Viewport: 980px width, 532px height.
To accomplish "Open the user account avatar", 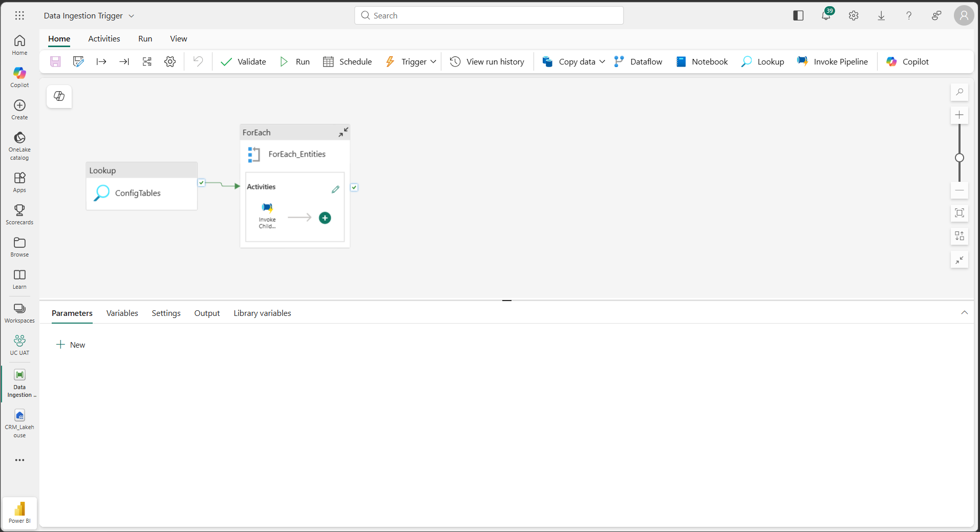I will click(x=964, y=15).
